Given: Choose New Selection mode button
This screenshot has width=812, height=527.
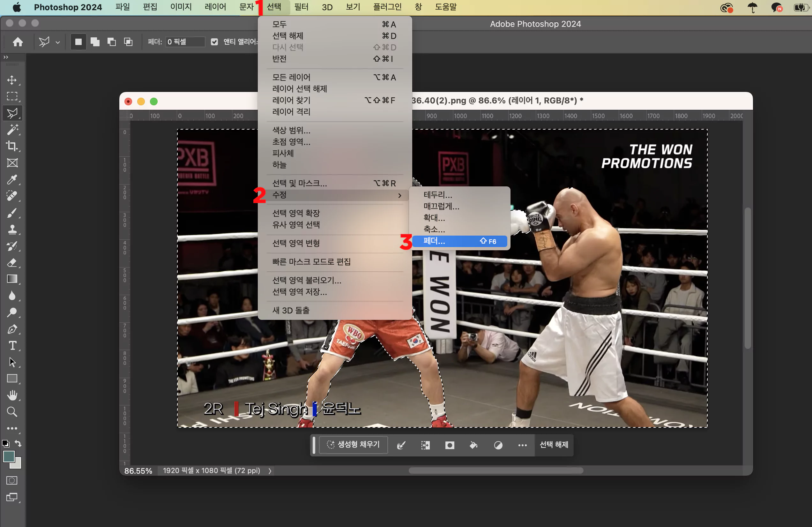Looking at the screenshot, I should click(x=78, y=41).
